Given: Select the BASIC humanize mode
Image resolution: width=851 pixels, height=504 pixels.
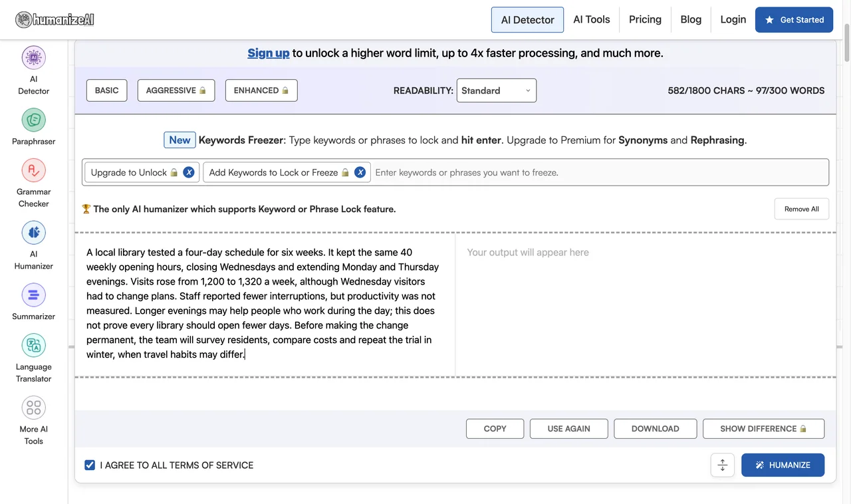Looking at the screenshot, I should pyautogui.click(x=106, y=90).
